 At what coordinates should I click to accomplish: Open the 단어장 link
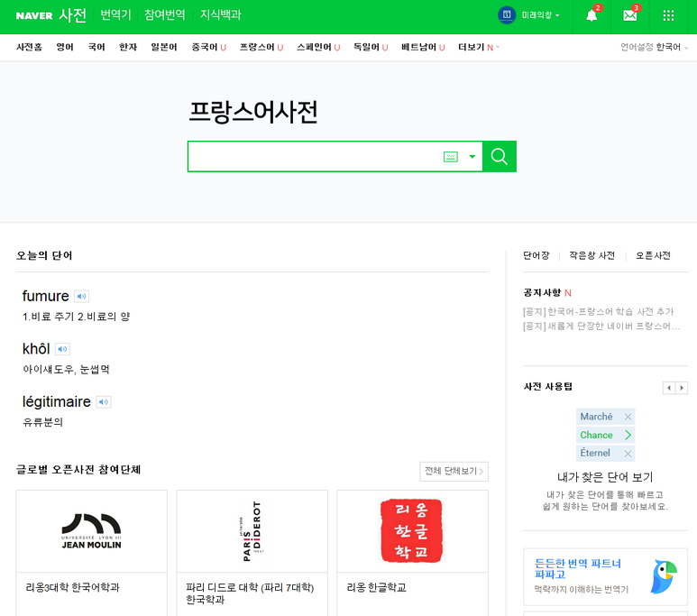coord(537,256)
